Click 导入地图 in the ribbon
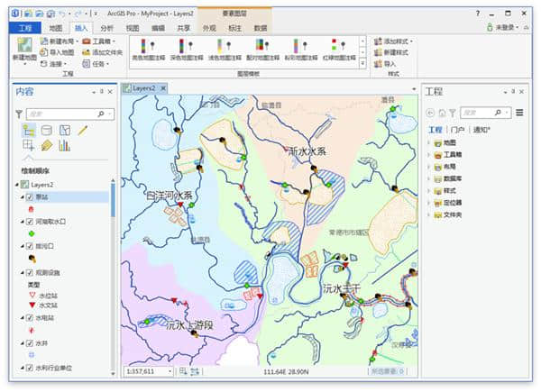 click(61, 53)
